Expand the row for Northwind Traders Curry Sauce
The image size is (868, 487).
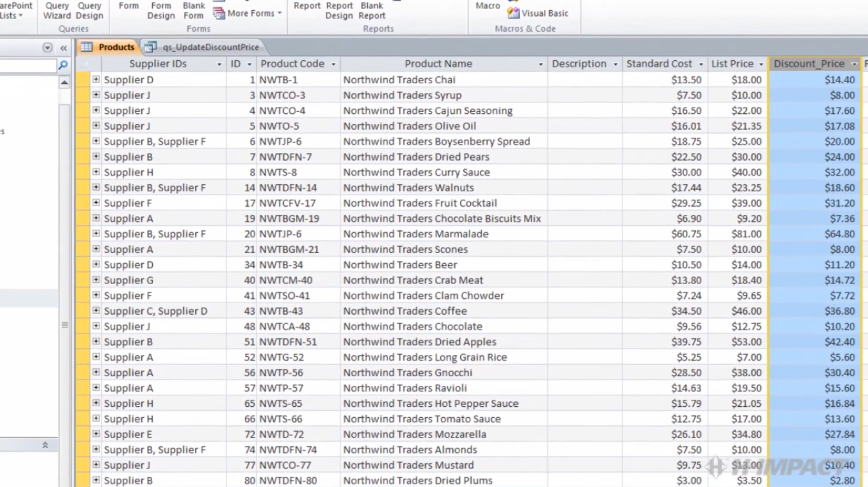(95, 172)
